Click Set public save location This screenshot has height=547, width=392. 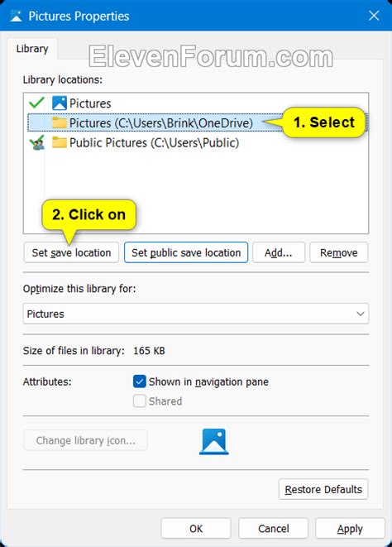point(186,252)
